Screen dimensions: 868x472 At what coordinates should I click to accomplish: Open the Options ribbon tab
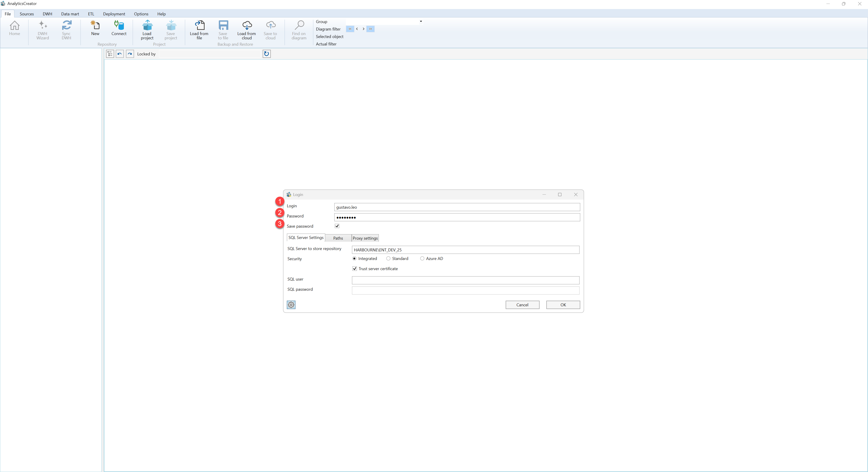(141, 14)
